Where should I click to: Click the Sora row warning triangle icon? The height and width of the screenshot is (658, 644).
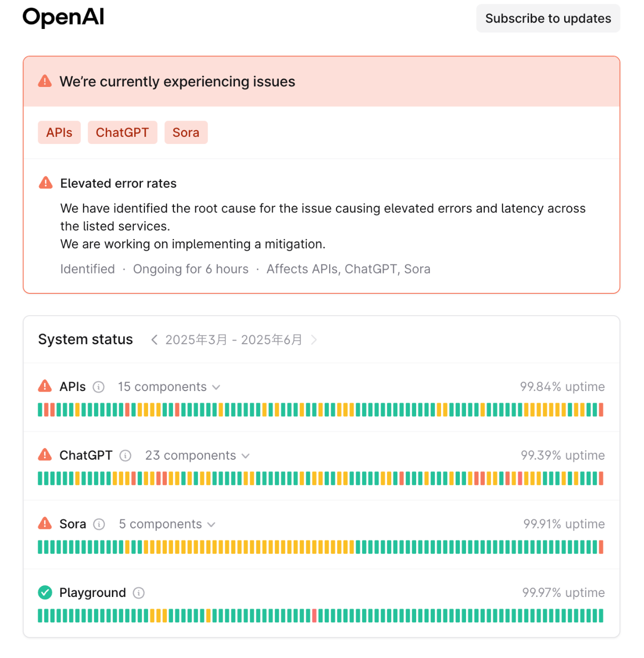[45, 523]
